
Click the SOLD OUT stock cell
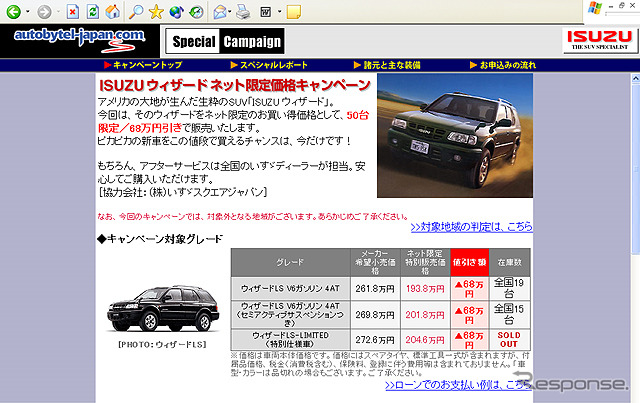[x=510, y=340]
